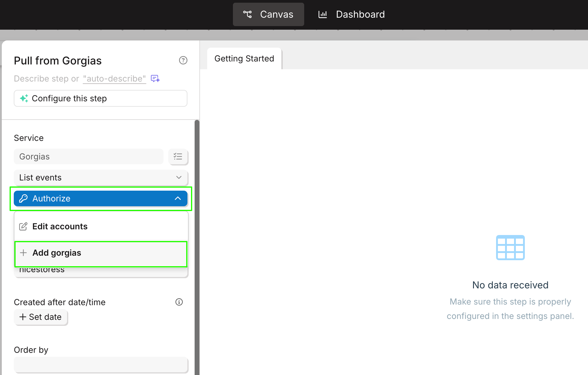Click the plus icon beside Add gorgias
This screenshot has height=375, width=588.
pos(23,253)
